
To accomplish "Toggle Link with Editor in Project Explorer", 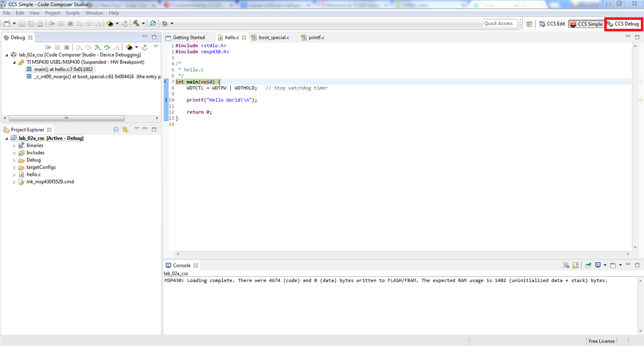I will [125, 129].
